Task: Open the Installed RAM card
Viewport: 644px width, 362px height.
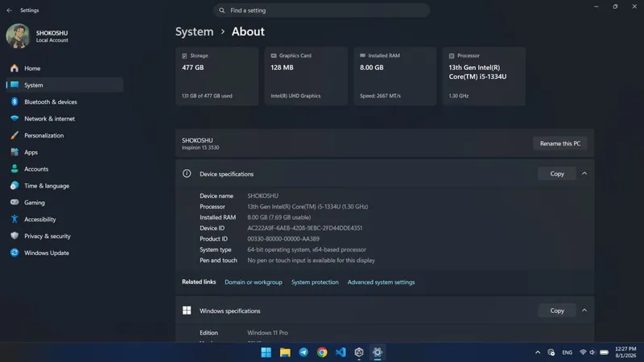Action: point(395,76)
